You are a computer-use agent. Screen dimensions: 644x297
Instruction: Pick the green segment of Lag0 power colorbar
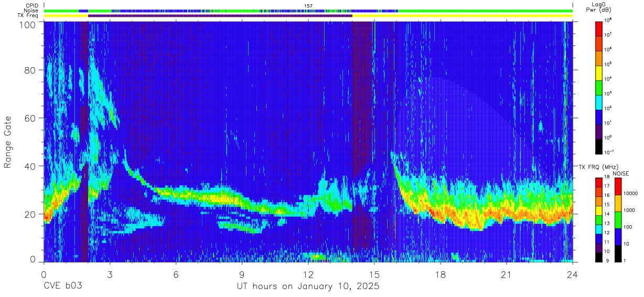pyautogui.click(x=599, y=87)
